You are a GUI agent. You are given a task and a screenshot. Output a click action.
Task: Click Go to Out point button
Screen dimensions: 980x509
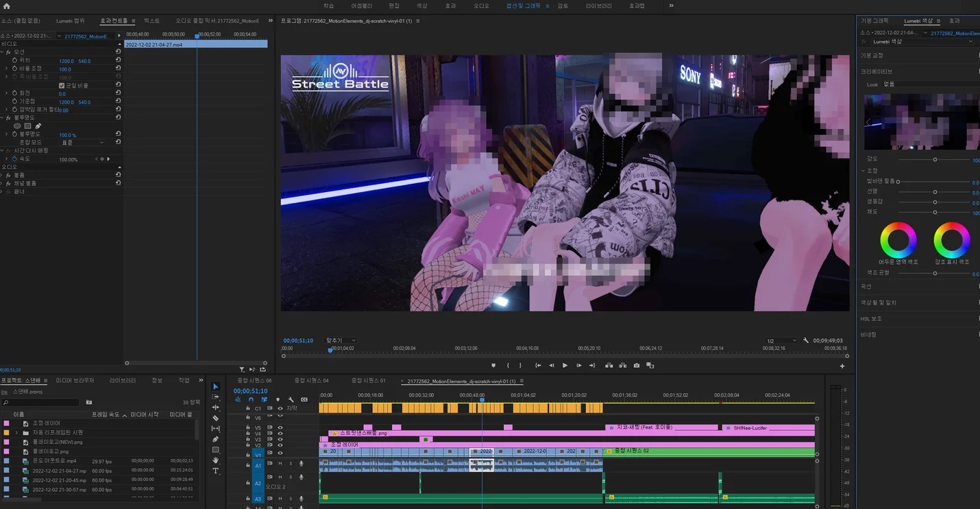pyautogui.click(x=592, y=366)
